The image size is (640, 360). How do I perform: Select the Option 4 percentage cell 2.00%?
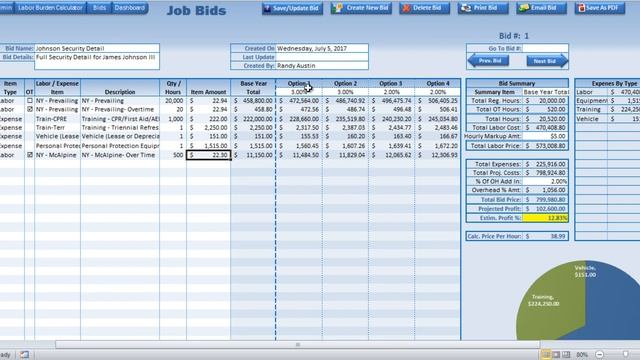click(x=438, y=92)
